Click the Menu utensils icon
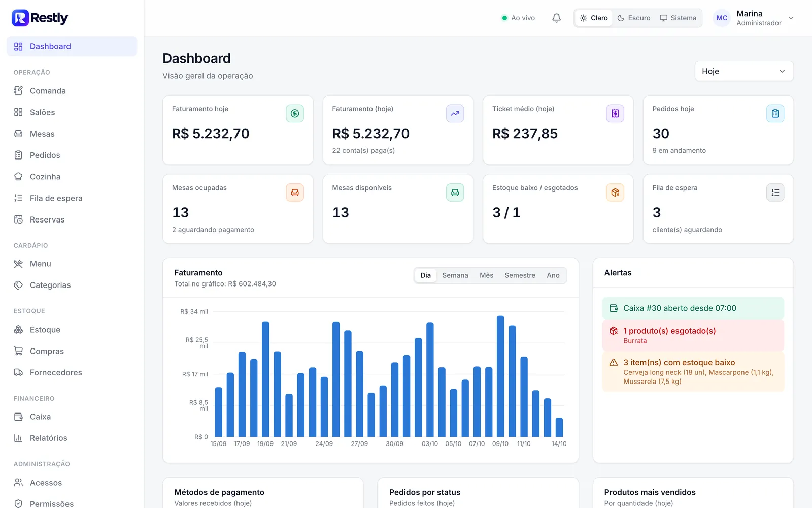 tap(18, 264)
